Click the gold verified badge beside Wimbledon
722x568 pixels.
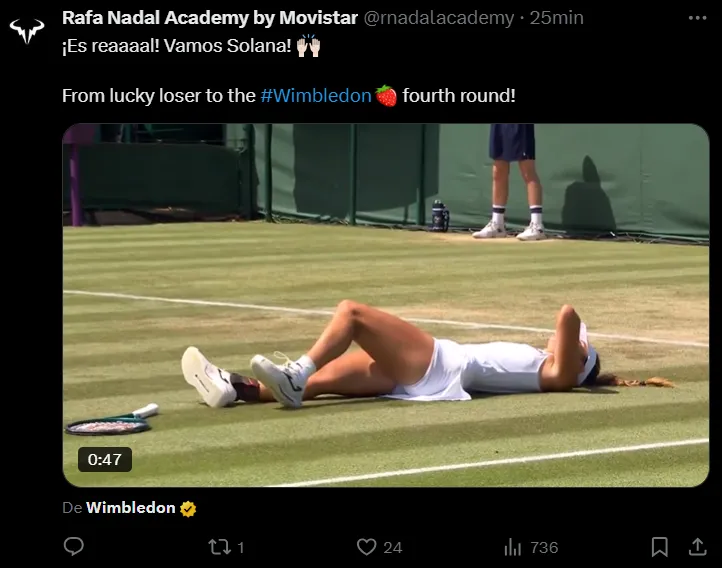tap(188, 508)
